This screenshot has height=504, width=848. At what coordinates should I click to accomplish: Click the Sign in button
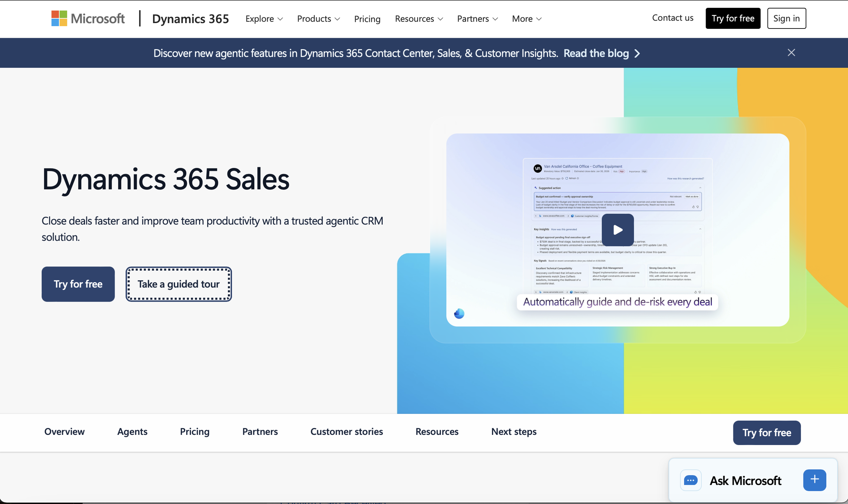tap(786, 18)
